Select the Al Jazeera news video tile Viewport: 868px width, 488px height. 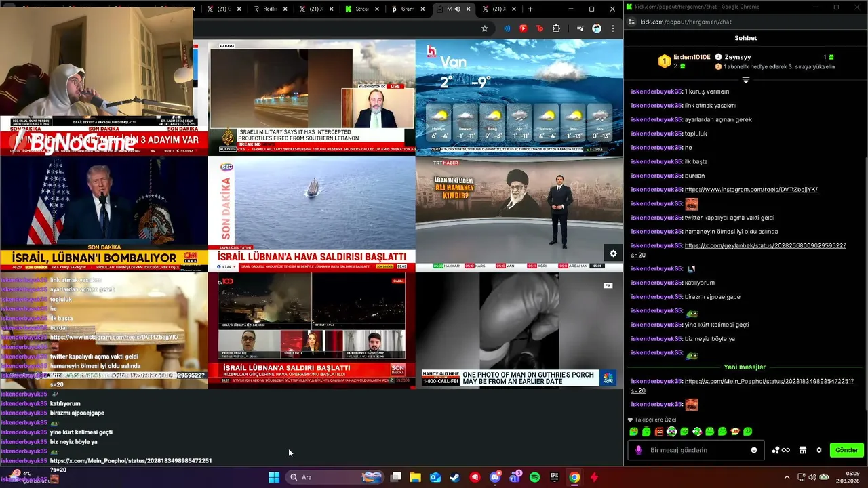[x=311, y=98]
